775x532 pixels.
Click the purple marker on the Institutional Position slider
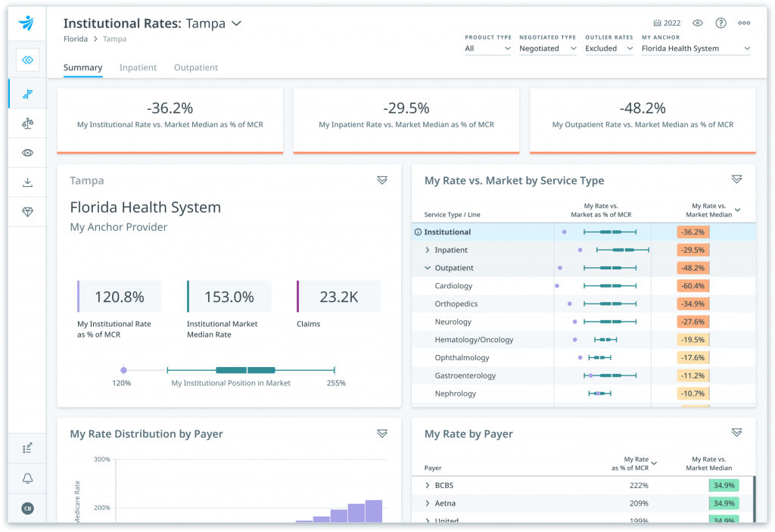pyautogui.click(x=123, y=370)
